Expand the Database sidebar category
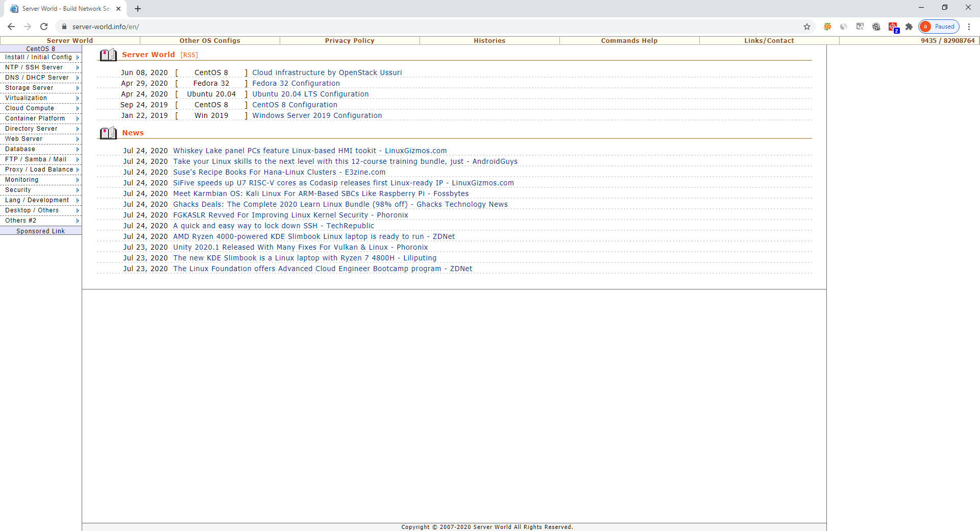980x531 pixels. (41, 149)
